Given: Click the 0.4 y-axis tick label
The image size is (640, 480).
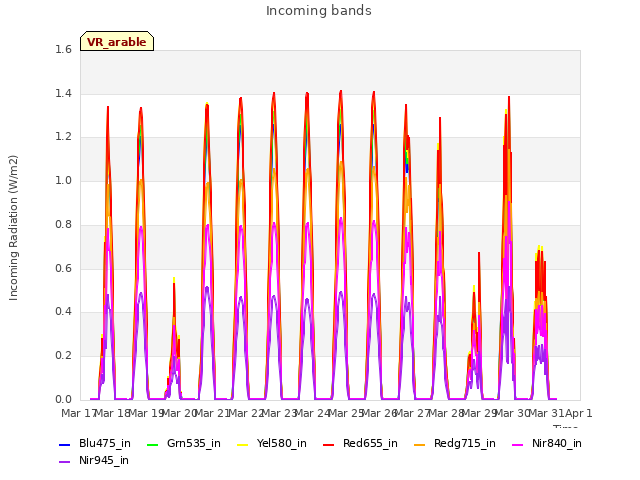Looking at the screenshot, I should point(63,311).
